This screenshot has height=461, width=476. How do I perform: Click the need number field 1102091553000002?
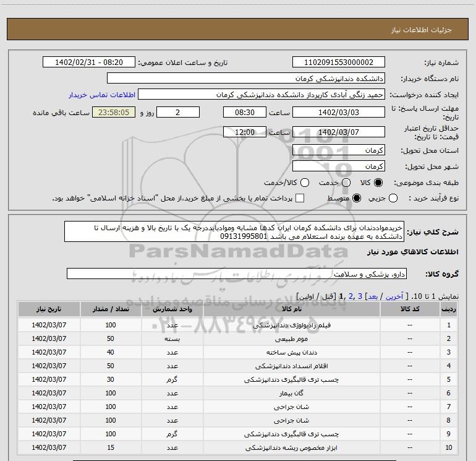[x=339, y=62]
